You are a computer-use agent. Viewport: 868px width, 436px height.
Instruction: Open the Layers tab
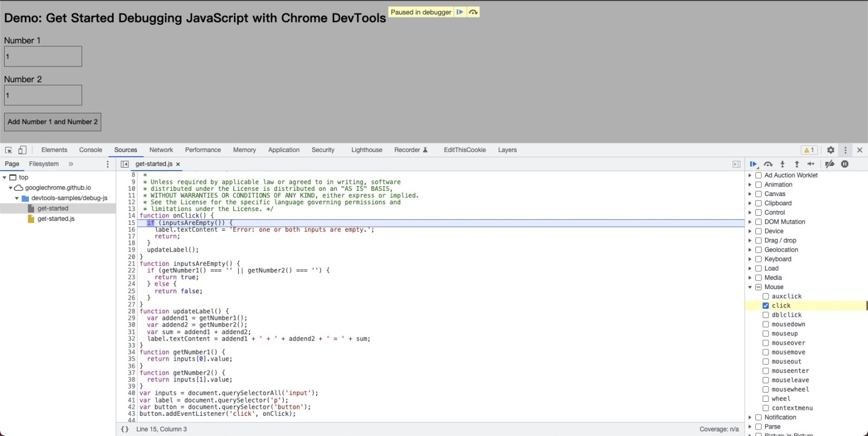pyautogui.click(x=507, y=150)
